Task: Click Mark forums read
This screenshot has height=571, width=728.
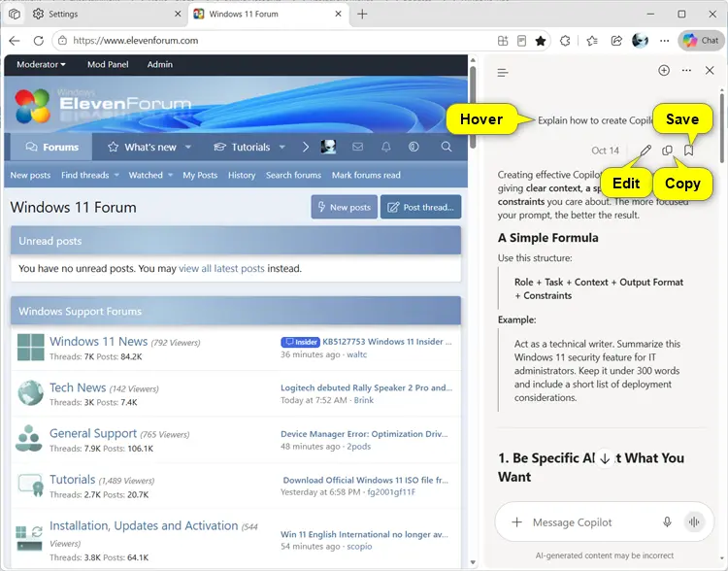Action: [x=366, y=175]
